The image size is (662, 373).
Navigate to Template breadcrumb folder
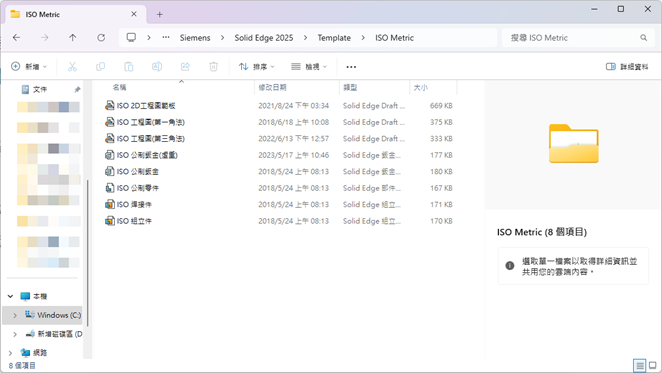tap(334, 38)
